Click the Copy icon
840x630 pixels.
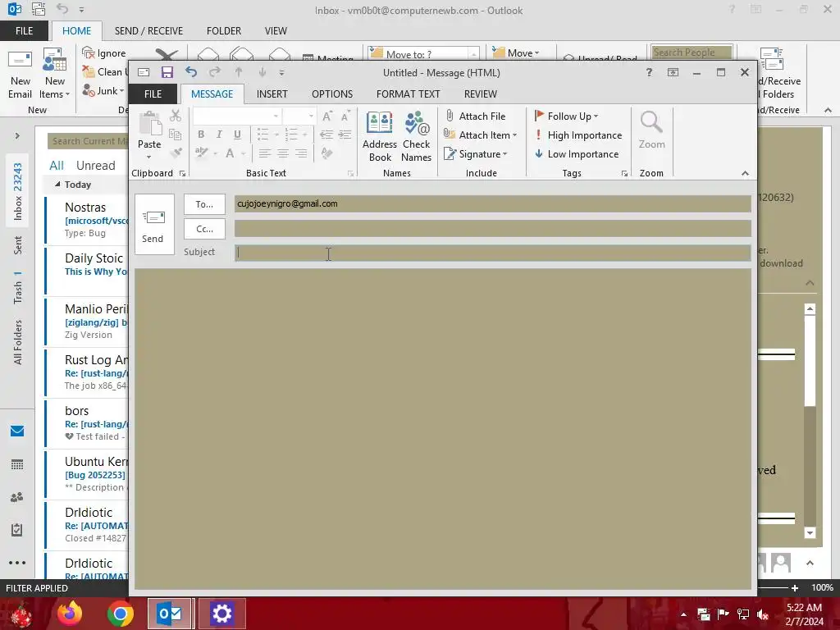click(x=176, y=135)
